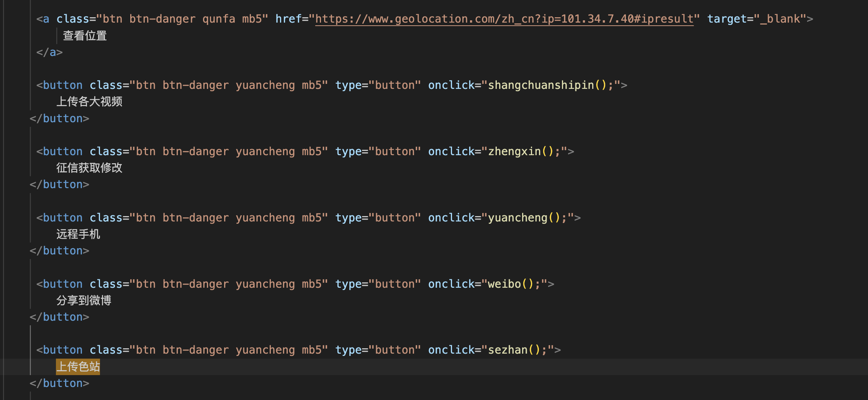Image resolution: width=868 pixels, height=400 pixels.
Task: Click the "shangchuanshipin()" function call
Action: tap(547, 85)
